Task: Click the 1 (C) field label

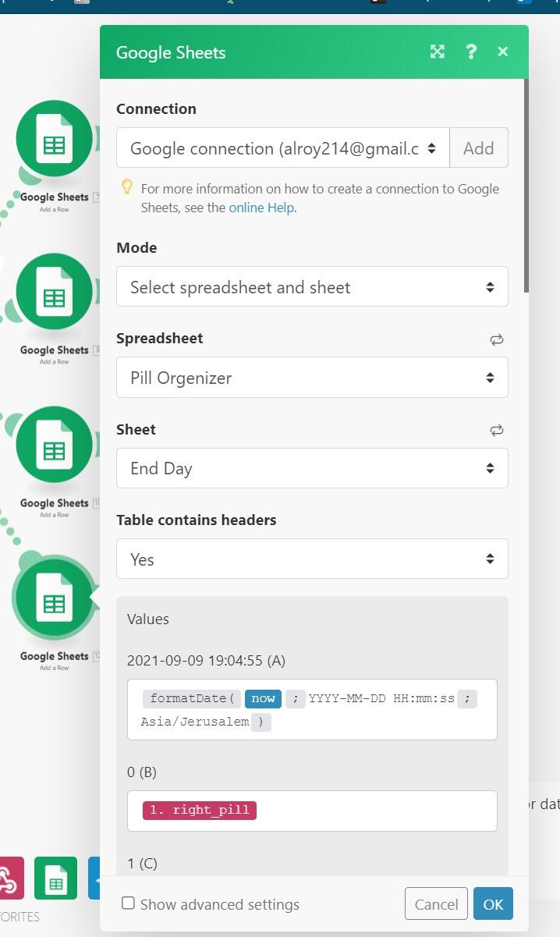Action: tap(142, 863)
